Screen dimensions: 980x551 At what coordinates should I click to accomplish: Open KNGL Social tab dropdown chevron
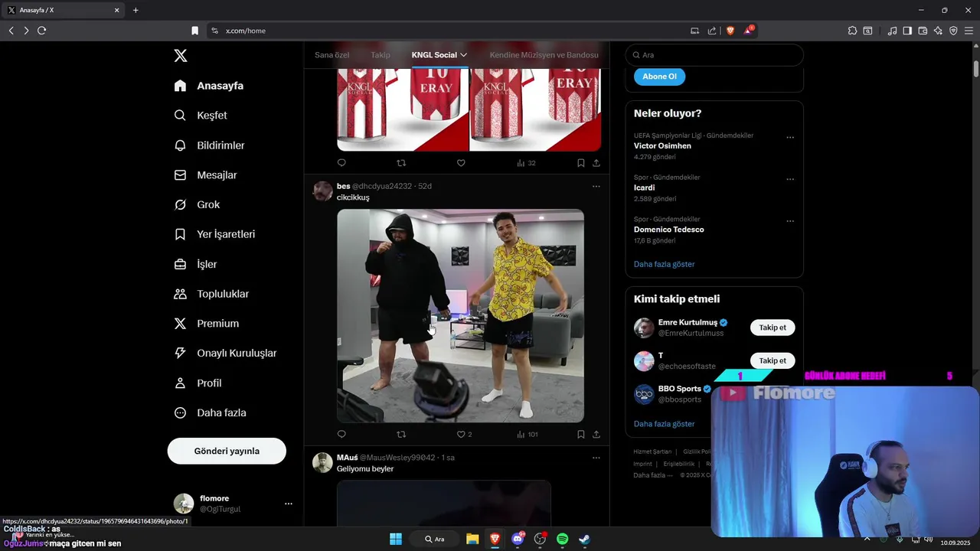(463, 55)
